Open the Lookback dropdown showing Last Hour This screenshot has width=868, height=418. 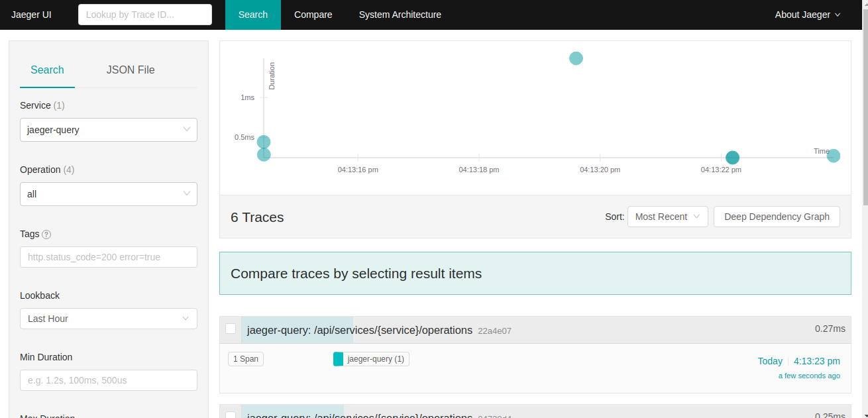[x=109, y=319]
